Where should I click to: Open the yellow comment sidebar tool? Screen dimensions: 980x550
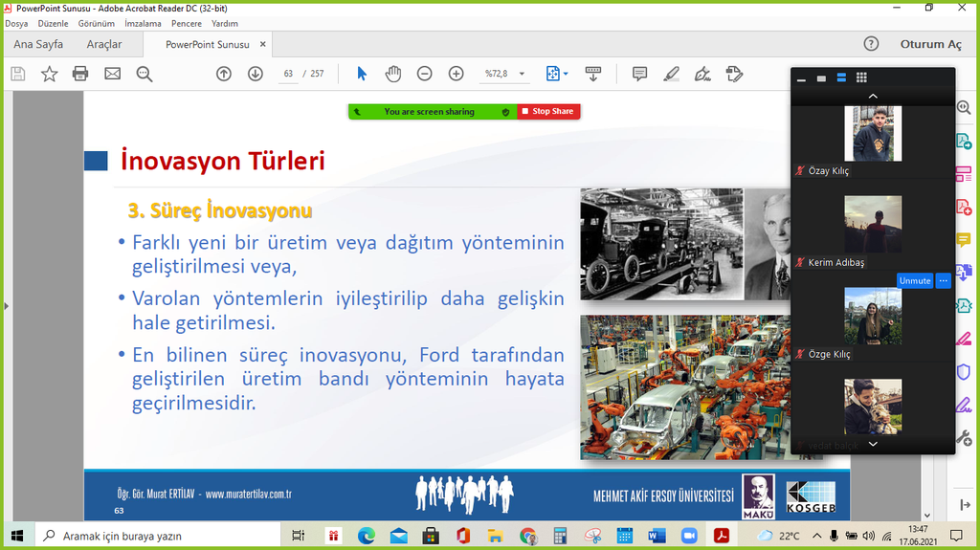tap(964, 239)
